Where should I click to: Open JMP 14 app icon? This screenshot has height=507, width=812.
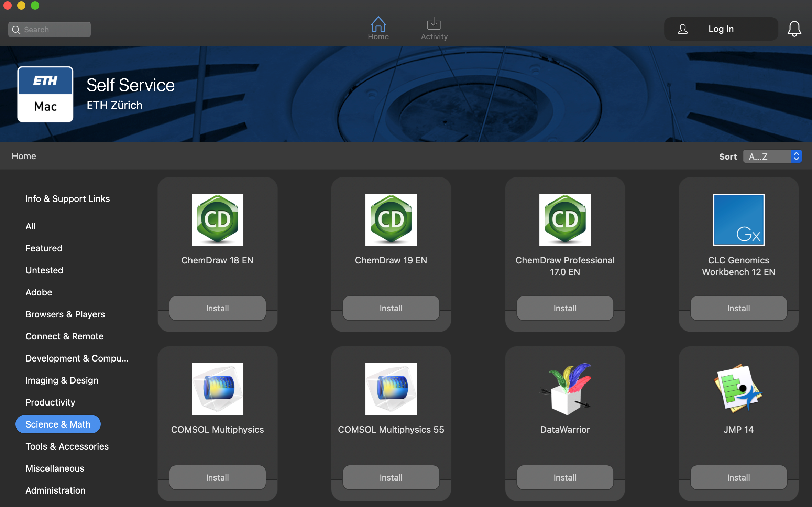[x=739, y=389]
